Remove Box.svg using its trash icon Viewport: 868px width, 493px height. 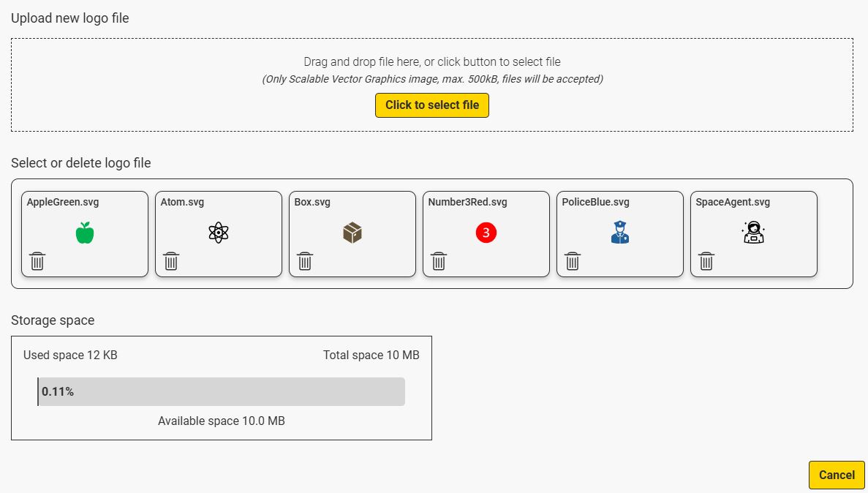point(305,261)
